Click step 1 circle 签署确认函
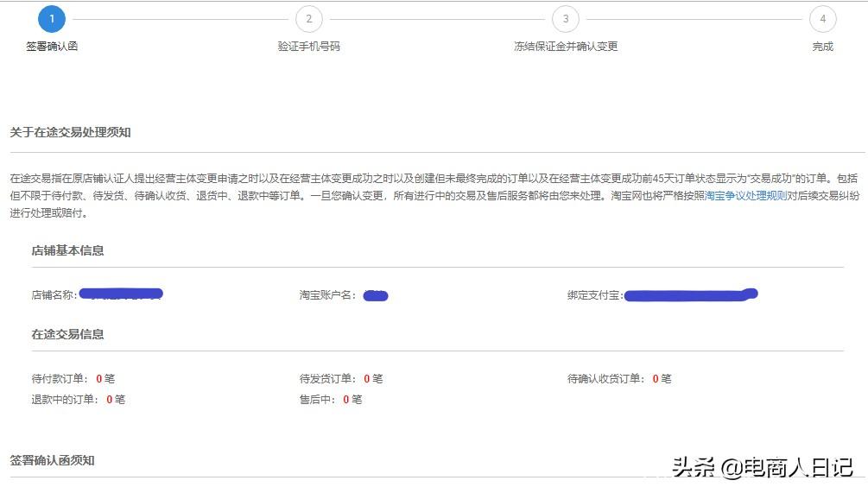 tap(52, 19)
